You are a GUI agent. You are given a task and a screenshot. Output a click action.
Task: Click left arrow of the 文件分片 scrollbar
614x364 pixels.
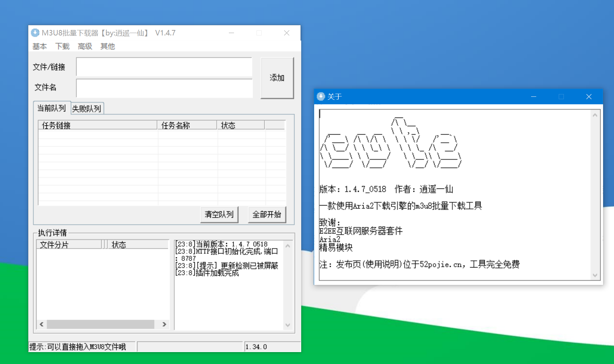[x=42, y=324]
